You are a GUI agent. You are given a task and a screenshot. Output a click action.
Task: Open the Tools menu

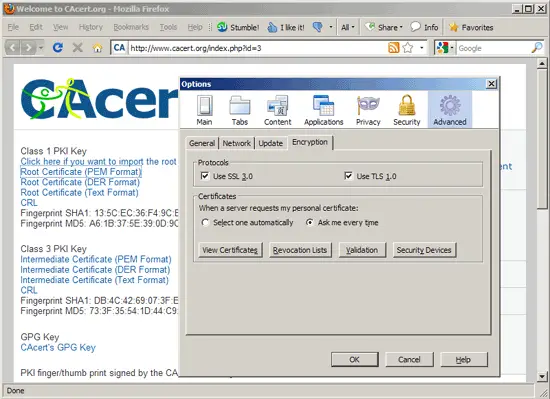[168, 27]
